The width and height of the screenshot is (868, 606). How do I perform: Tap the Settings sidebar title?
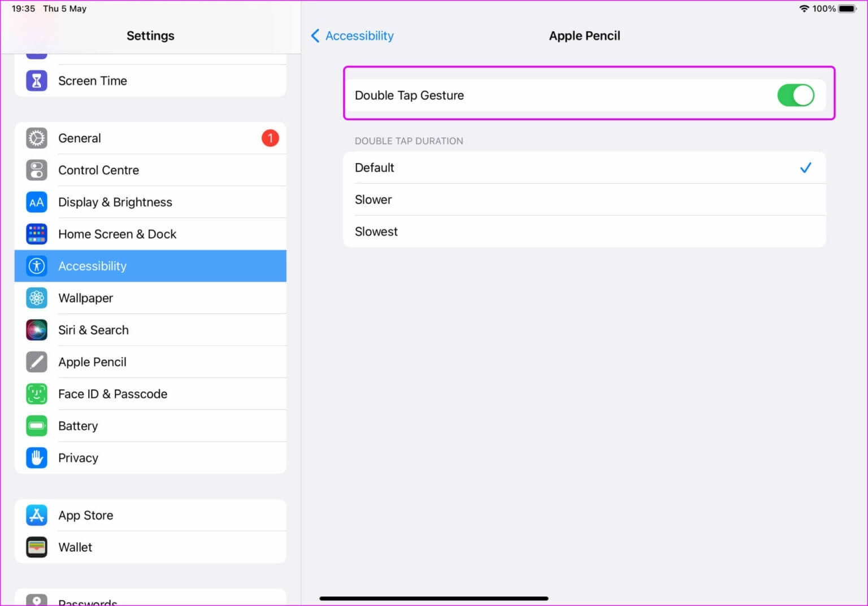click(150, 36)
